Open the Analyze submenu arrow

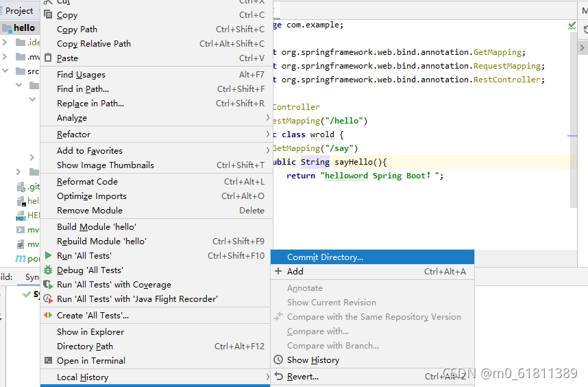click(268, 117)
